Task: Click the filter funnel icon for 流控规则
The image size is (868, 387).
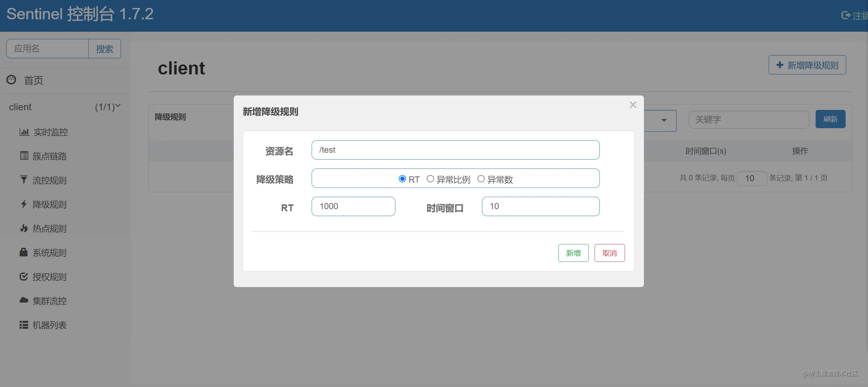Action: 24,180
